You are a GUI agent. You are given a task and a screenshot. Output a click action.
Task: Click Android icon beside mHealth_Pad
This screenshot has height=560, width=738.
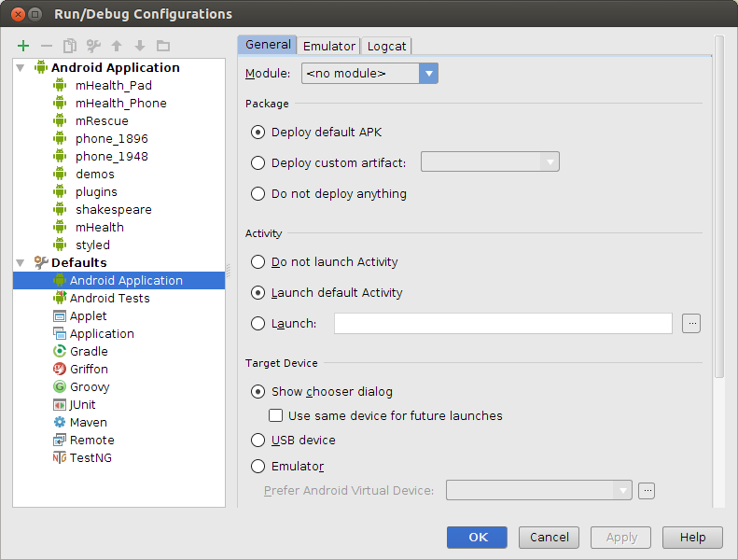point(60,85)
